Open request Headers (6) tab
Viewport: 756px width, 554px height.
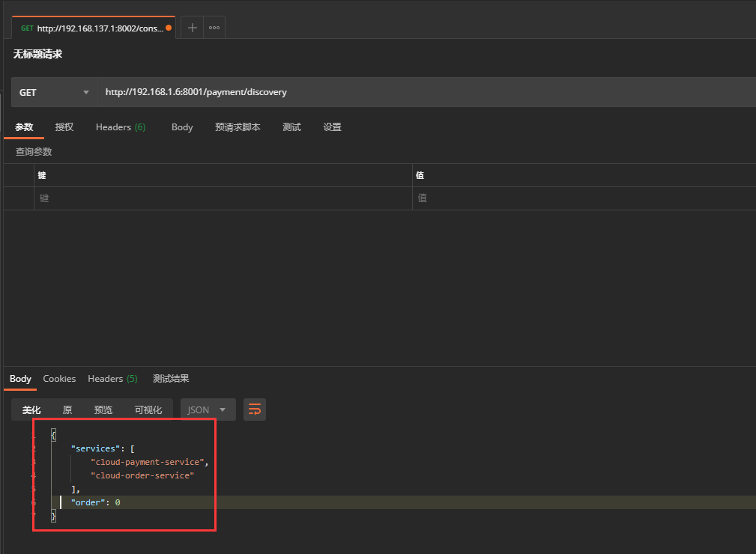[121, 127]
